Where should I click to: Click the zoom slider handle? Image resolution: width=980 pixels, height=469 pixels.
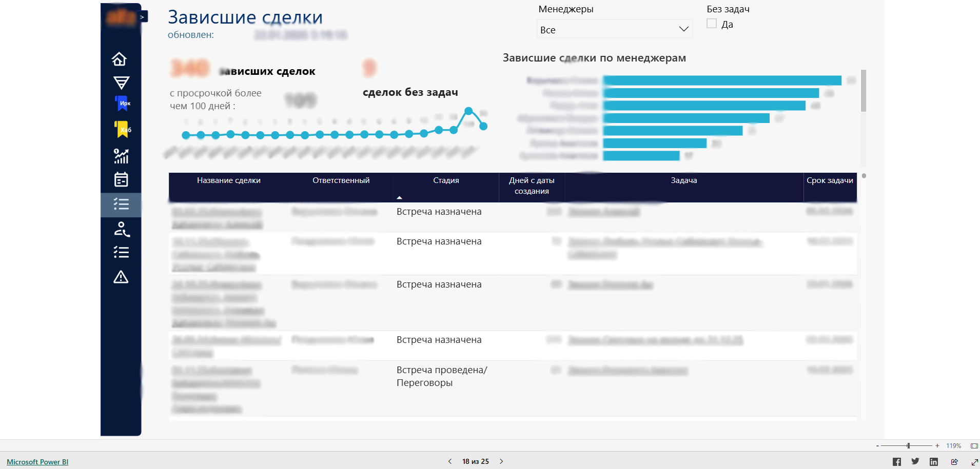(908, 446)
